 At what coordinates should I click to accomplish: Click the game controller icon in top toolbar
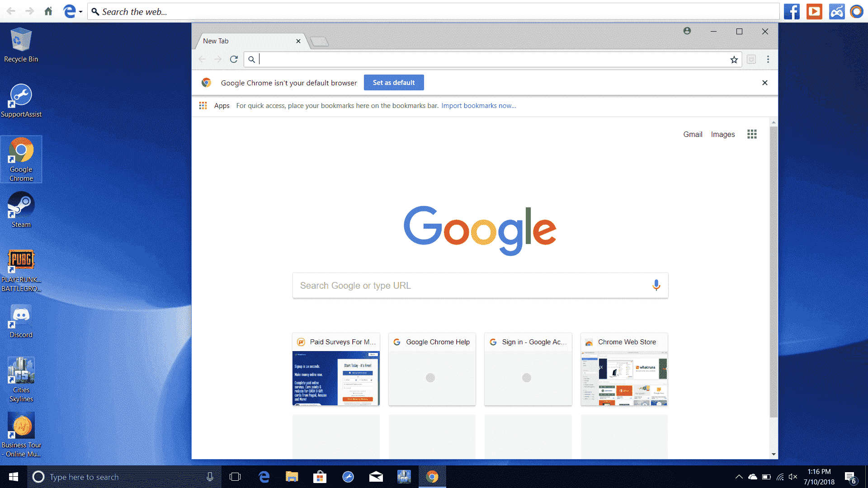[x=836, y=11]
